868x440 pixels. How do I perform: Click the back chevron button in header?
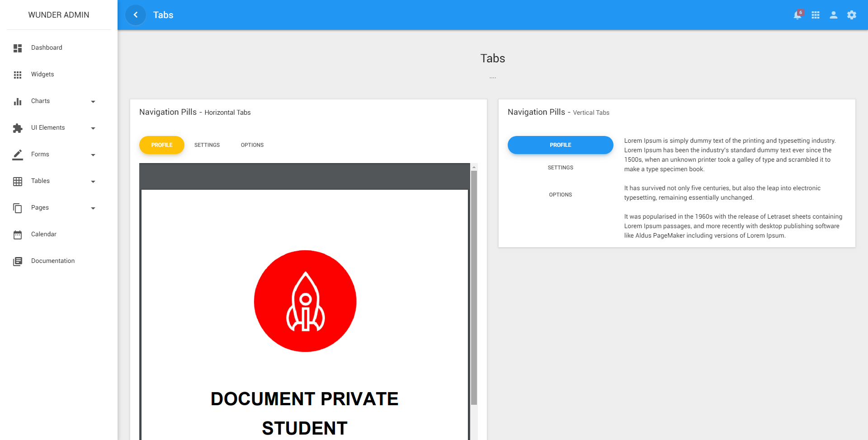click(136, 15)
